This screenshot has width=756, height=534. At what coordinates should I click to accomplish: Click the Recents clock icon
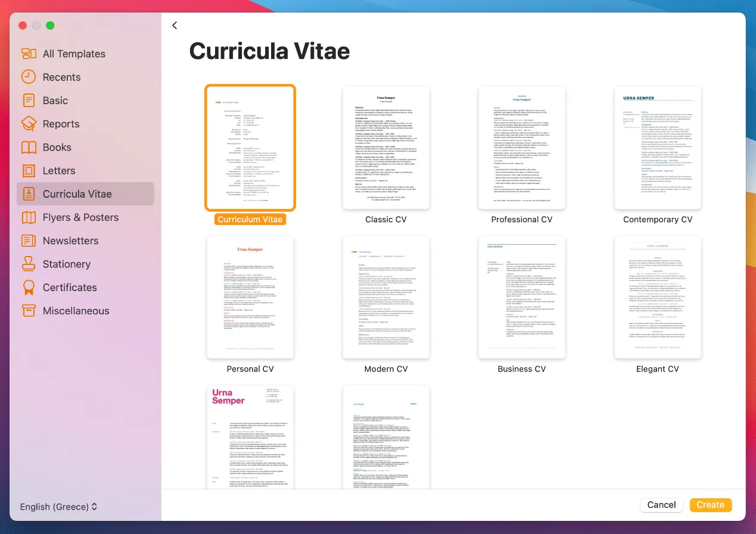(29, 77)
